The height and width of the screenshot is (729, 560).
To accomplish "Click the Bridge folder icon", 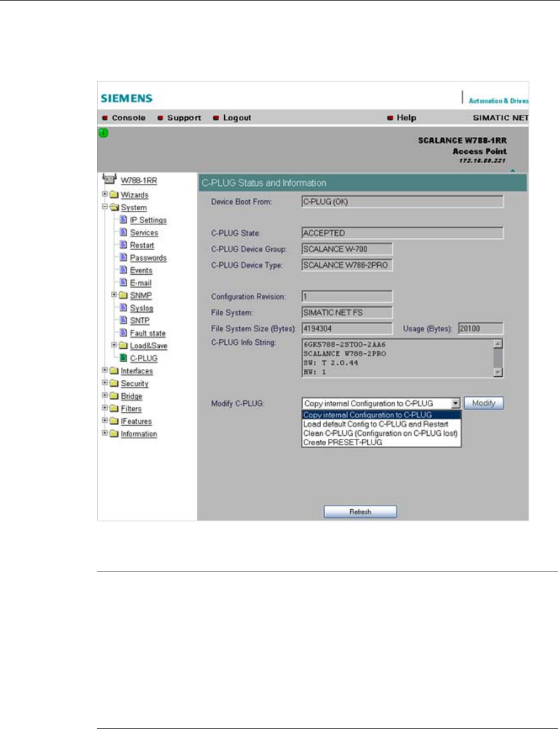I will (x=114, y=396).
